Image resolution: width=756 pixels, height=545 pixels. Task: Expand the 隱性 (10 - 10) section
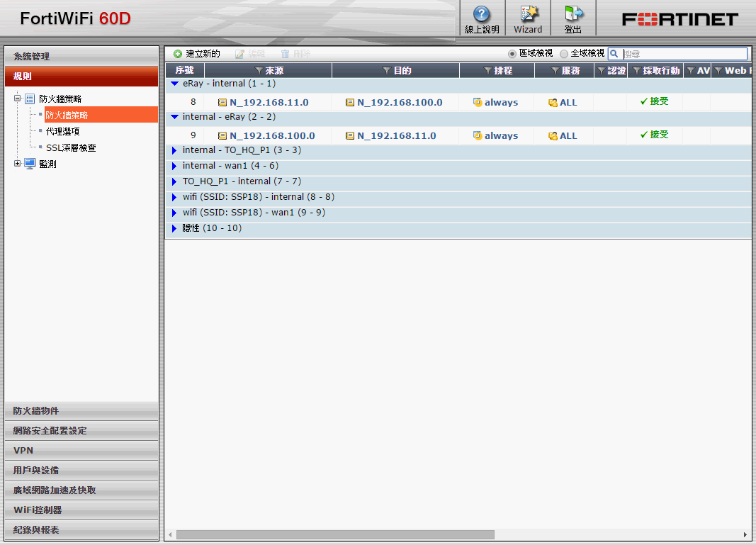pyautogui.click(x=174, y=228)
